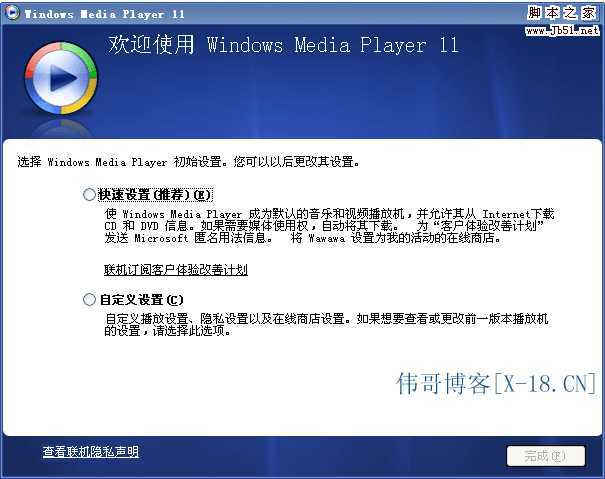
Task: Open the 联机订阅客户体验改善计划 link
Action: click(176, 269)
